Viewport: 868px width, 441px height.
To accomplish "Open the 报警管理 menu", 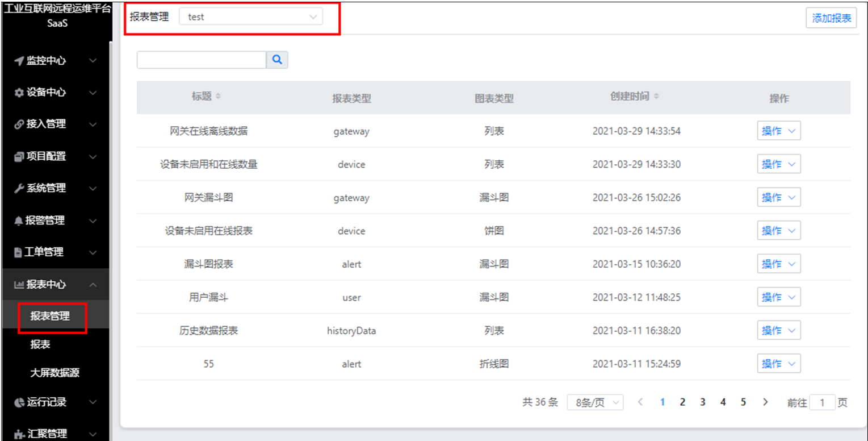I will (x=56, y=220).
